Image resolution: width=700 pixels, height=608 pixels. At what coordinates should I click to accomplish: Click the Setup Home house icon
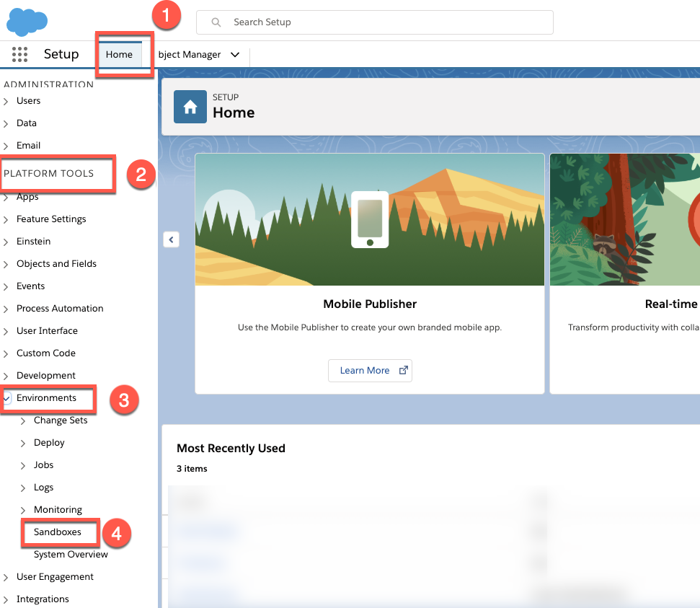(190, 107)
